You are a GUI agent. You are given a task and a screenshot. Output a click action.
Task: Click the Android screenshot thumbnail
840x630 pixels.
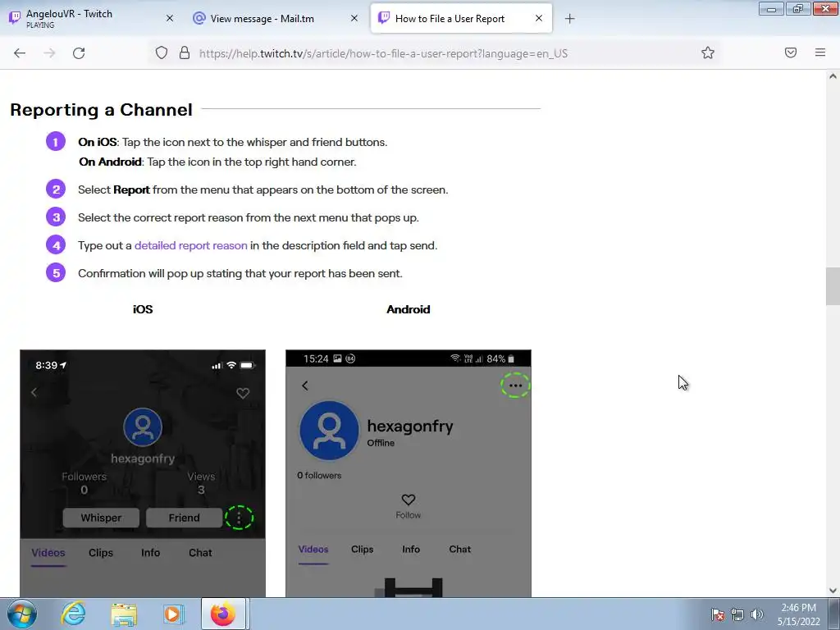[409, 473]
